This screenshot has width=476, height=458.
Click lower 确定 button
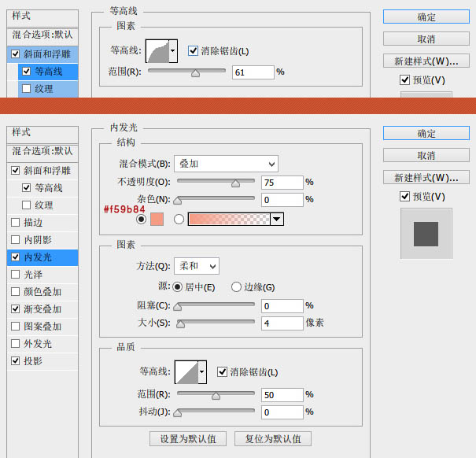point(426,133)
